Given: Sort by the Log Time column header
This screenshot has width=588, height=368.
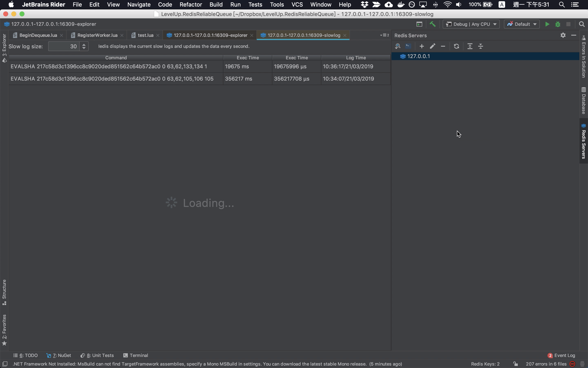Looking at the screenshot, I should tap(356, 58).
